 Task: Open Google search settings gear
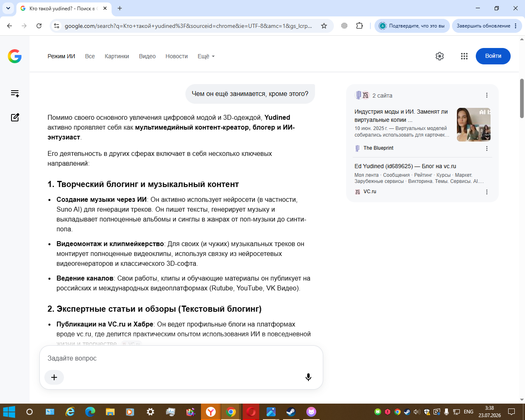pos(440,56)
